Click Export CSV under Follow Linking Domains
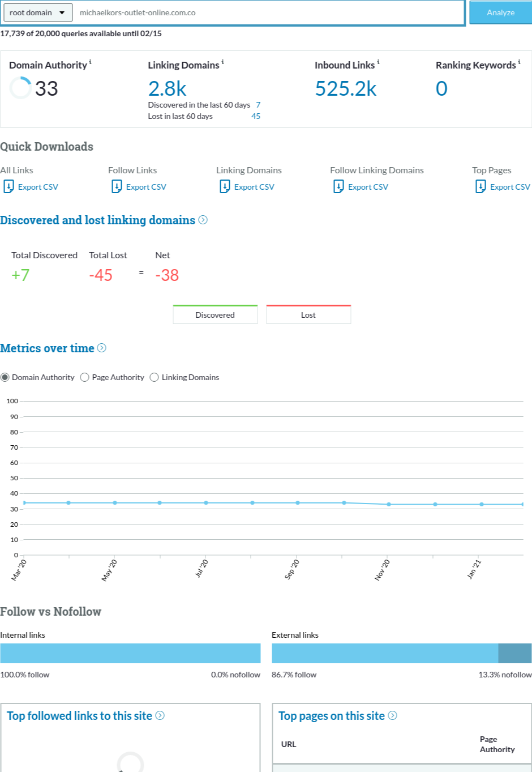 point(368,187)
